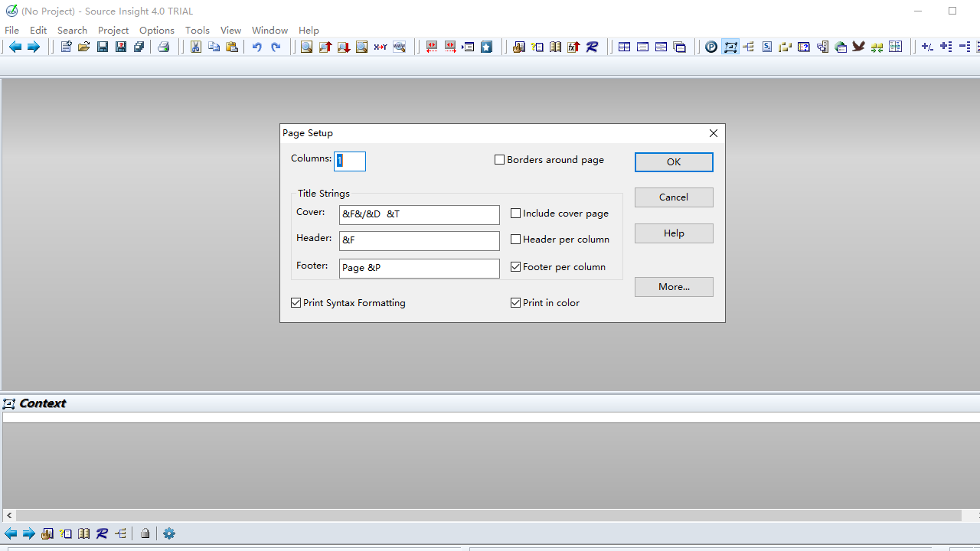Click the Project Window 'P' icon
980x551 pixels.
click(711, 47)
